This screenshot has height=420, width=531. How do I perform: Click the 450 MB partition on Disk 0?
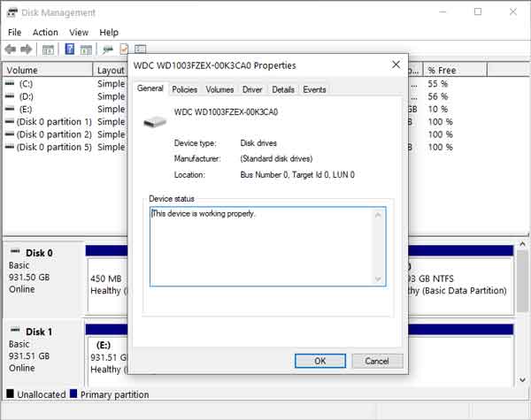[x=108, y=286]
